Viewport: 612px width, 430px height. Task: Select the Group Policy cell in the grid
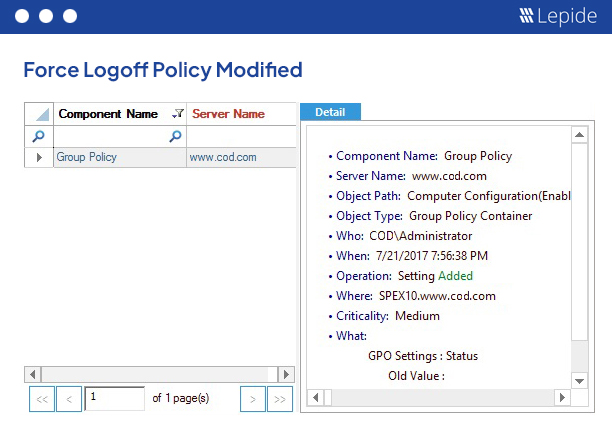[x=120, y=158]
